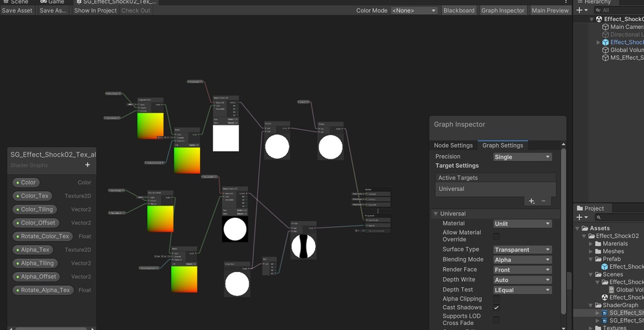Uncheck the Cast Shadows checkbox
Image resolution: width=644 pixels, height=330 pixels.
497,307
